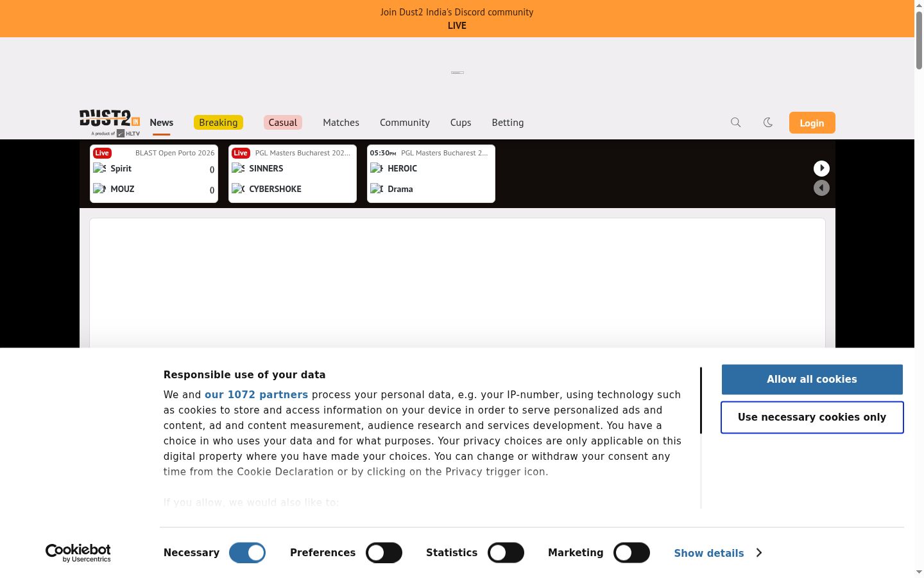
Task: Click CYBERSHOKE team logo icon
Action: (238, 189)
